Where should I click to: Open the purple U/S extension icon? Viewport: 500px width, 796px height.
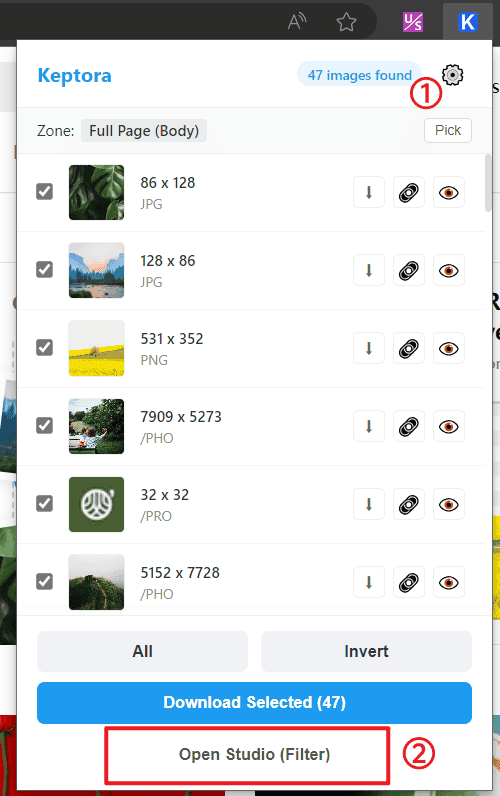(x=413, y=22)
